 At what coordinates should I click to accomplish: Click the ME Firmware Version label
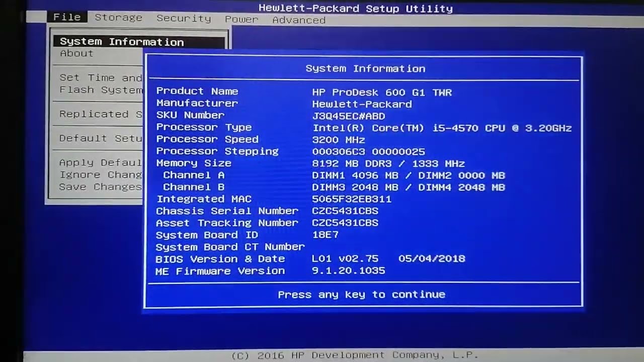[x=220, y=271]
